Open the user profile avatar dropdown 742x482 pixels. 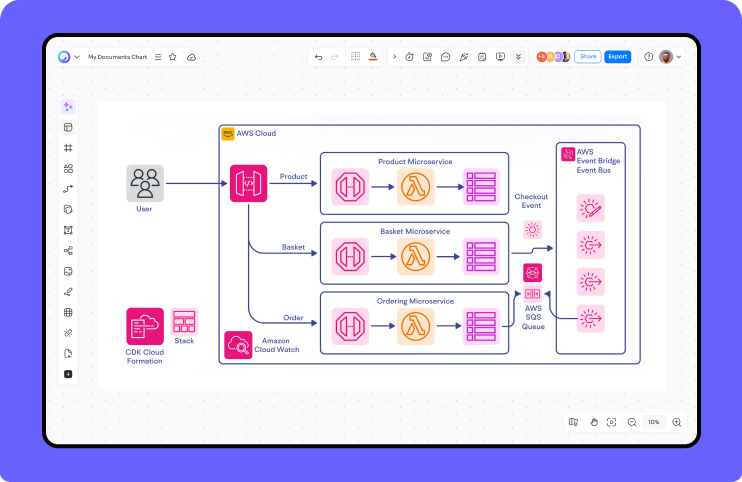pos(670,57)
